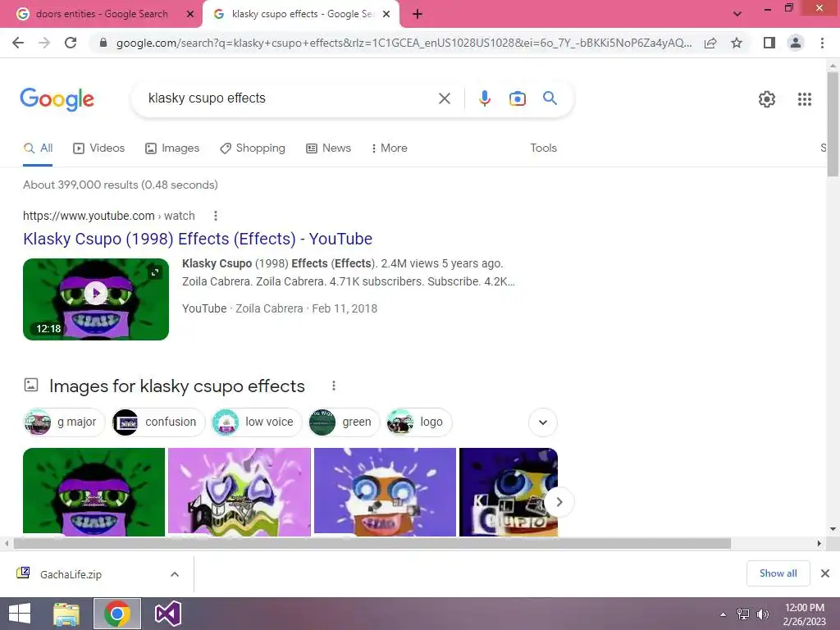Filter images by g major chip
Image resolution: width=840 pixels, height=630 pixels.
pyautogui.click(x=64, y=422)
